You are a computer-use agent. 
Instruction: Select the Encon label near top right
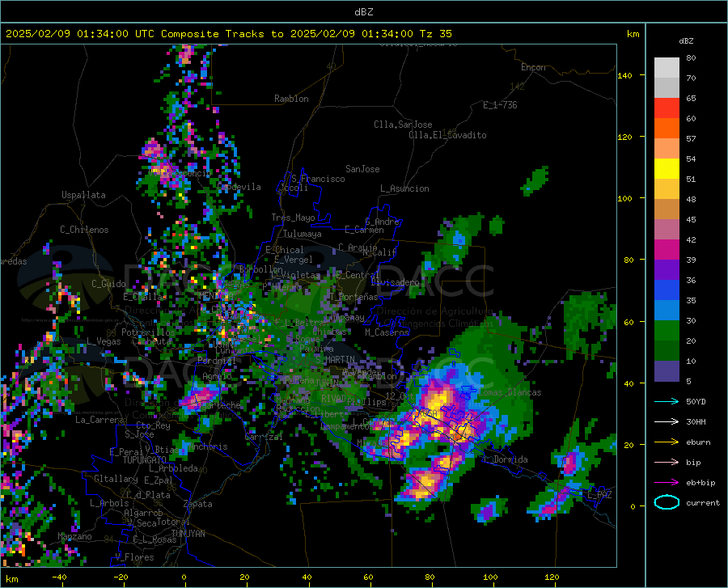pos(533,67)
